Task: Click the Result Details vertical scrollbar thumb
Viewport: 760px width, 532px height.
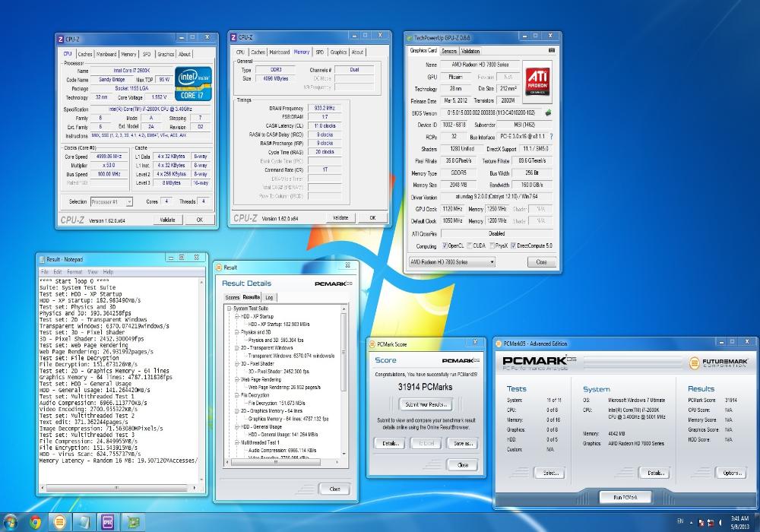Action: click(344, 352)
